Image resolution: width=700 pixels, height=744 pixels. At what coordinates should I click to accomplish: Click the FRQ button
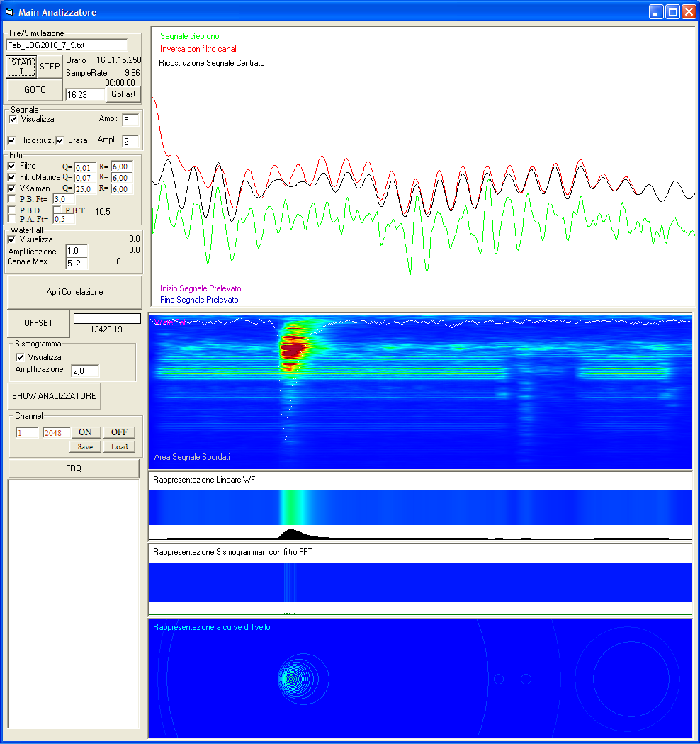click(x=74, y=468)
